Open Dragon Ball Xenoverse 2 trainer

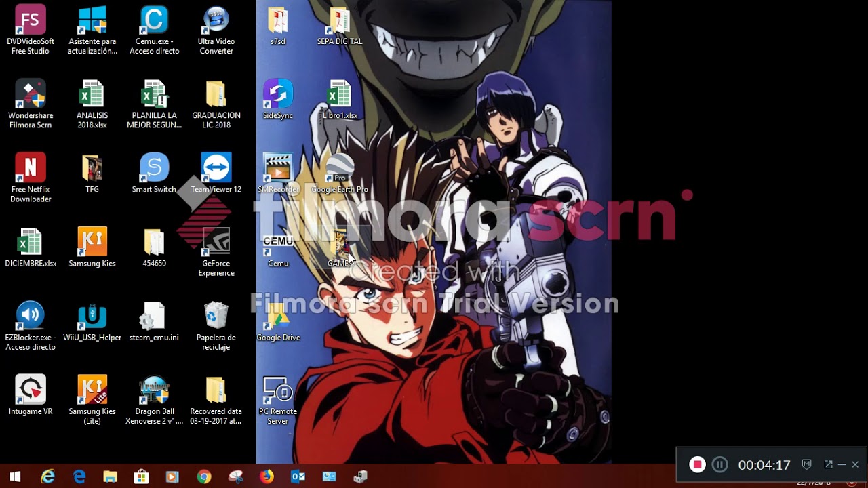pyautogui.click(x=154, y=399)
